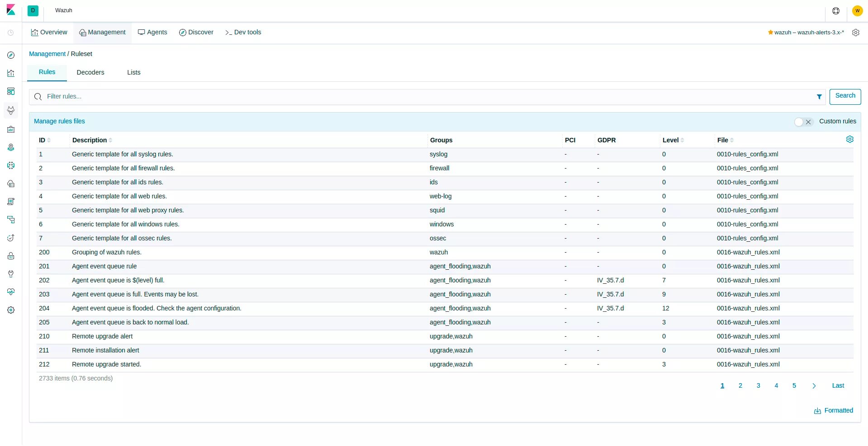The height and width of the screenshot is (446, 868).
Task: Open the Discover top menu item
Action: click(196, 33)
